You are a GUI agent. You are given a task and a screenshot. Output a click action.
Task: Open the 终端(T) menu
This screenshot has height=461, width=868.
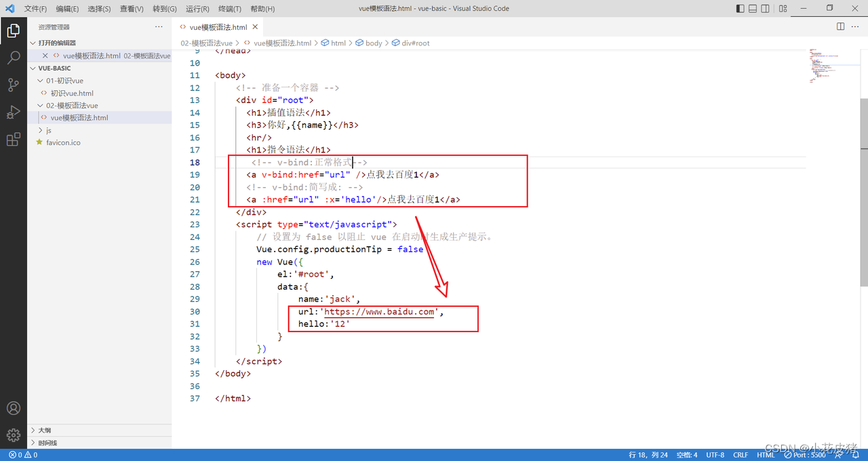[x=230, y=9]
